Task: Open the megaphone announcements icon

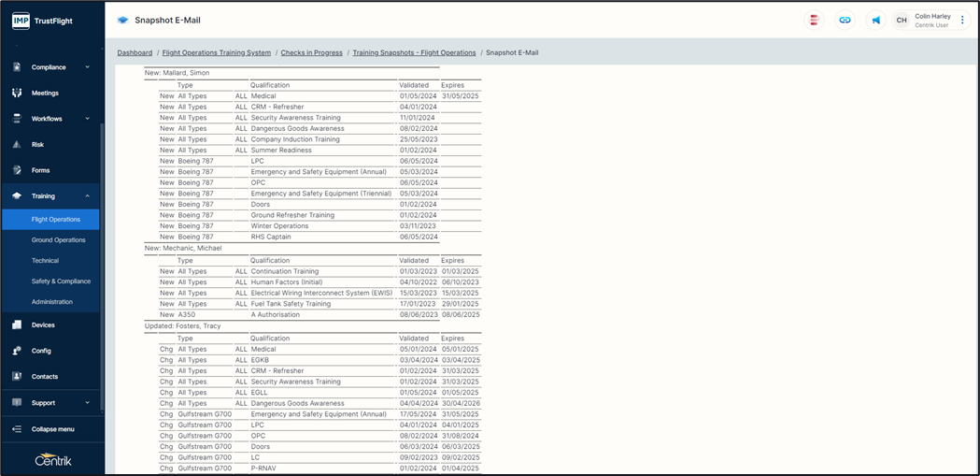Action: (875, 20)
